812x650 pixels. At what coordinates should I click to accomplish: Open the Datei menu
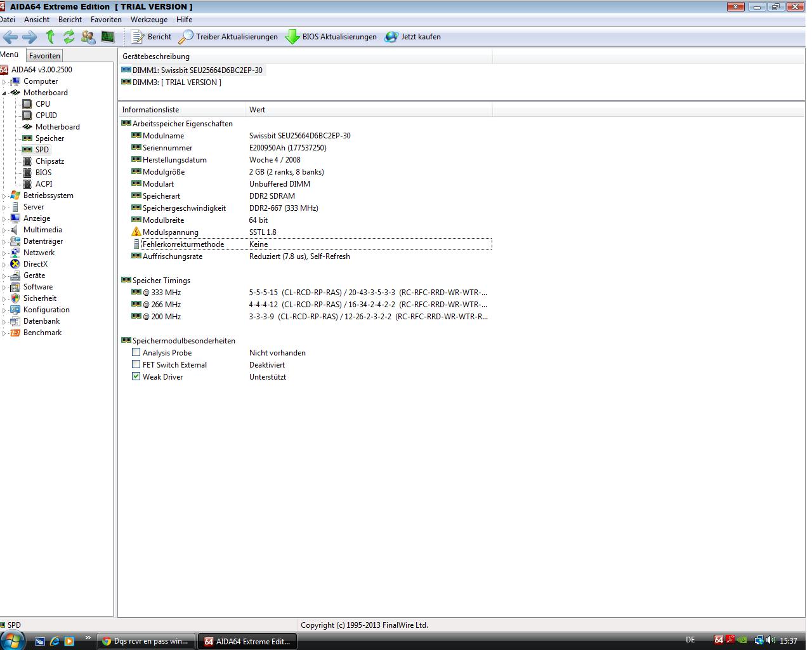pyautogui.click(x=8, y=20)
